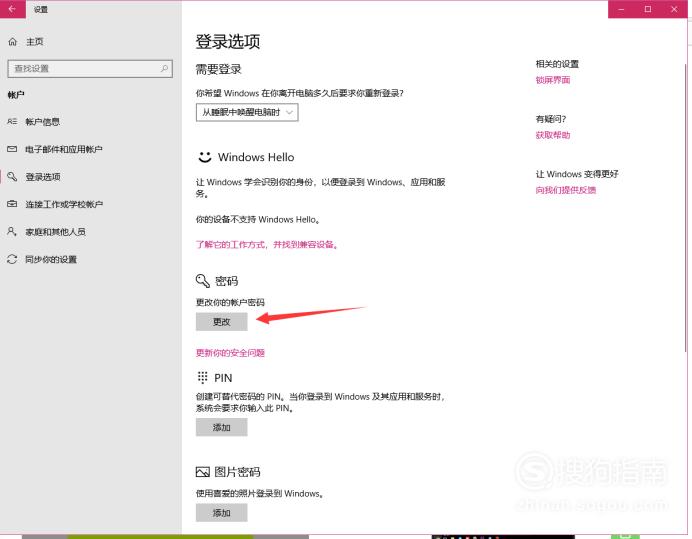
Task: Open 更新你的安全问题 link
Action: click(230, 353)
